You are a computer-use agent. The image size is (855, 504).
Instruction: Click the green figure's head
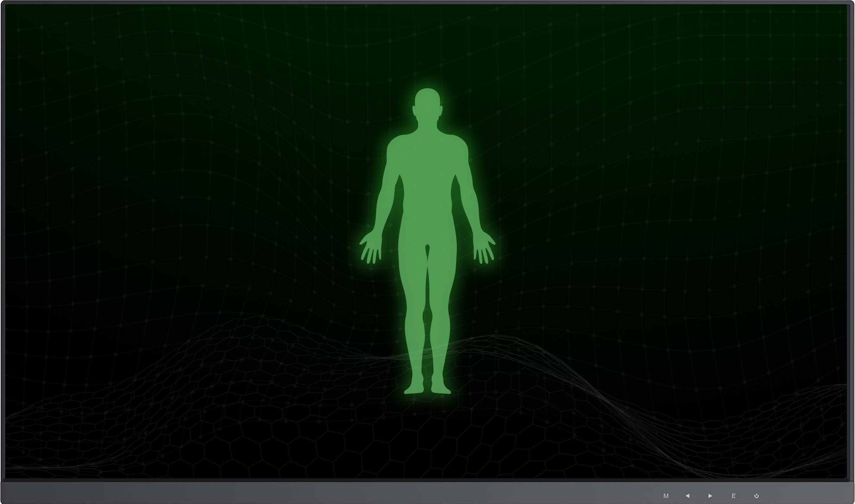point(427,104)
